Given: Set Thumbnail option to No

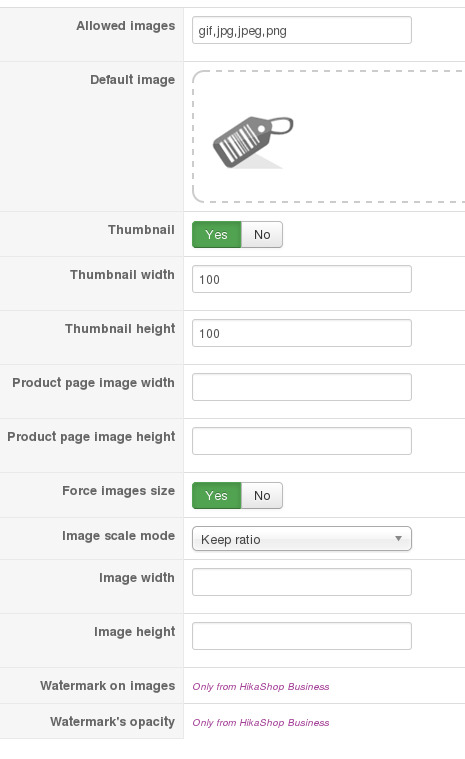Looking at the screenshot, I should pyautogui.click(x=262, y=235).
